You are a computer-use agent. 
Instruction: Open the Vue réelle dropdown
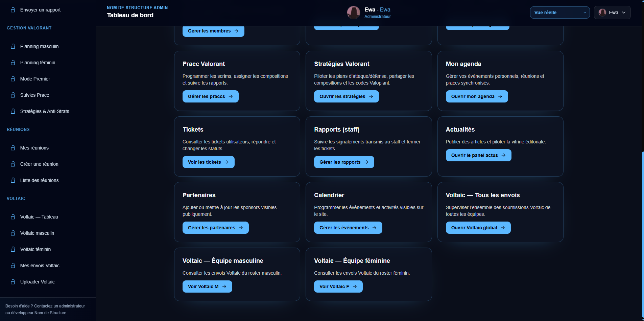[x=559, y=13]
